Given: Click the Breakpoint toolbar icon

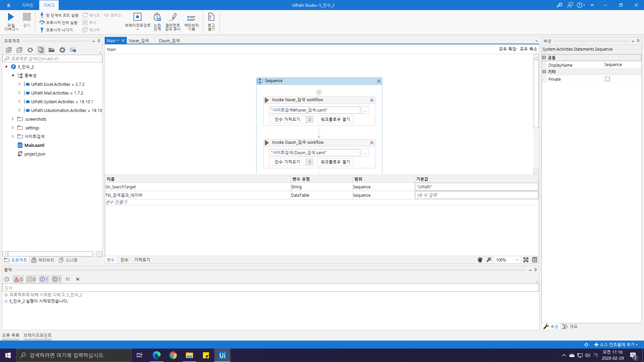Looking at the screenshot, I should tap(137, 17).
